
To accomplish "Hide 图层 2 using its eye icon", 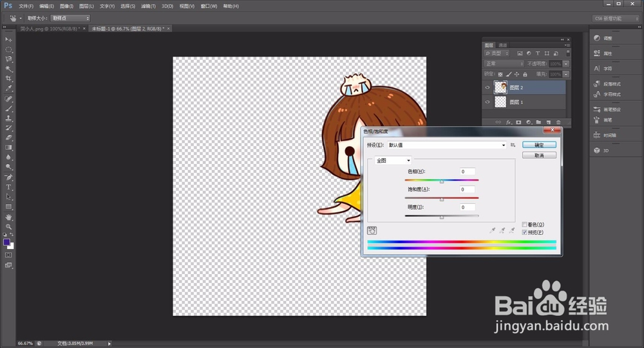I will click(488, 87).
